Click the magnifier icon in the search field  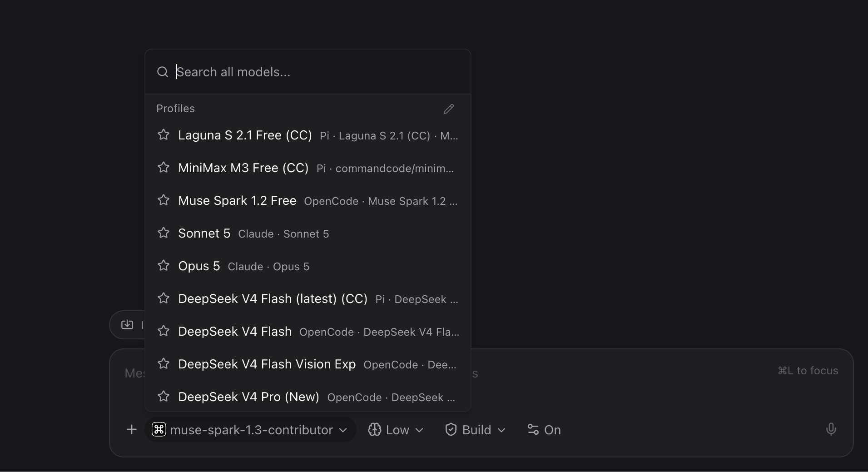[163, 72]
